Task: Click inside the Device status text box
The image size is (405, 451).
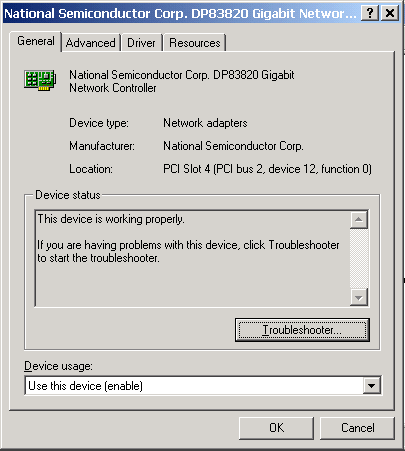Action: click(x=192, y=258)
